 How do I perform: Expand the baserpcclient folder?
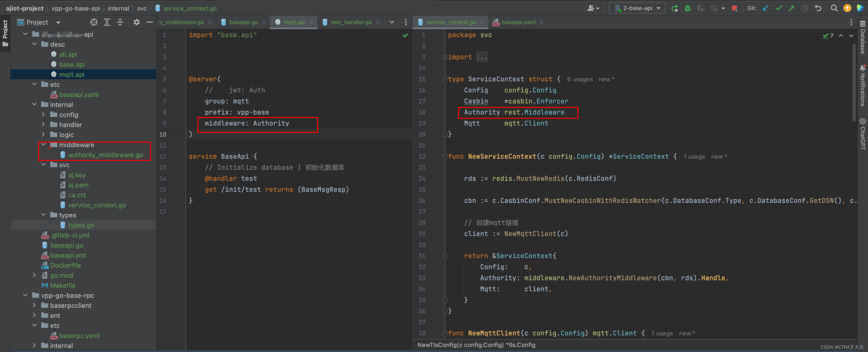[x=35, y=305]
